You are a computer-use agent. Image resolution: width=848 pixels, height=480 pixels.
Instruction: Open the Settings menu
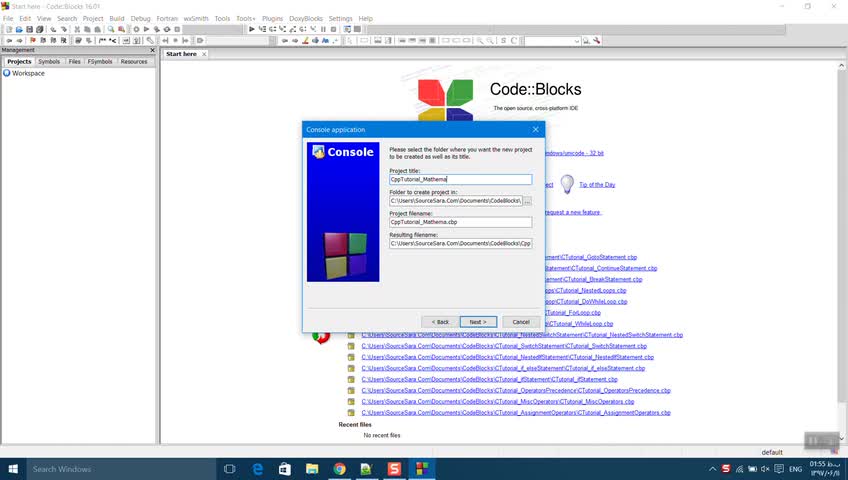(340, 18)
